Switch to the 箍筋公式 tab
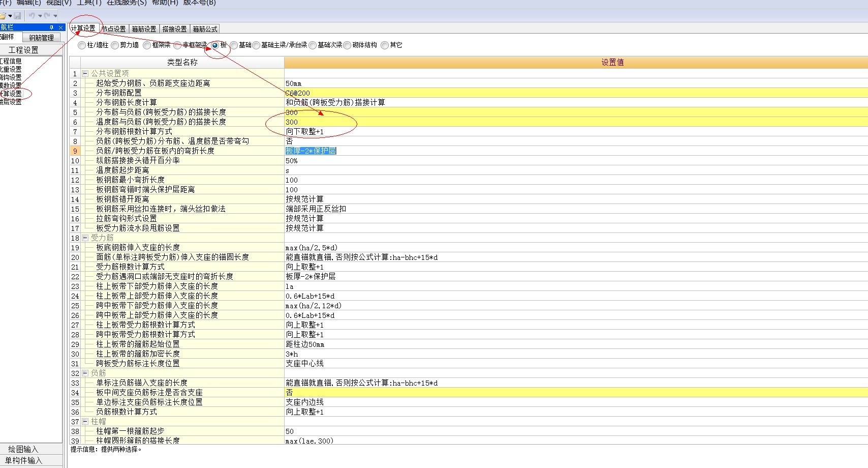The width and height of the screenshot is (868, 468). pyautogui.click(x=205, y=29)
